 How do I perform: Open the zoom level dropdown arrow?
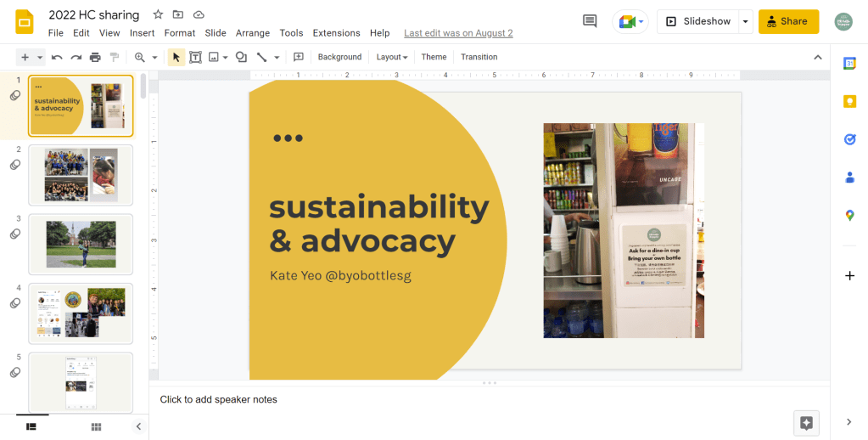pos(154,57)
